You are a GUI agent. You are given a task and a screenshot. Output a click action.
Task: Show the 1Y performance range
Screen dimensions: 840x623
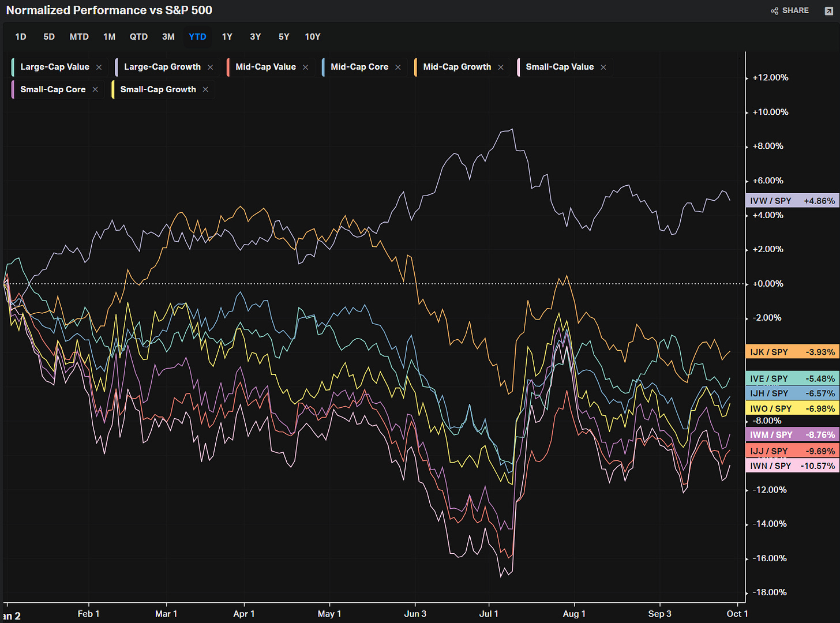point(227,37)
